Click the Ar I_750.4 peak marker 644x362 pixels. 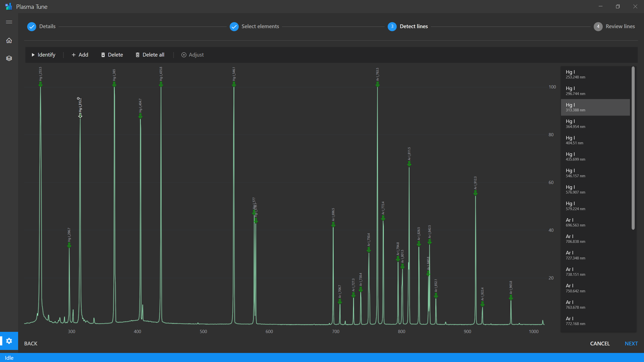[369, 250]
